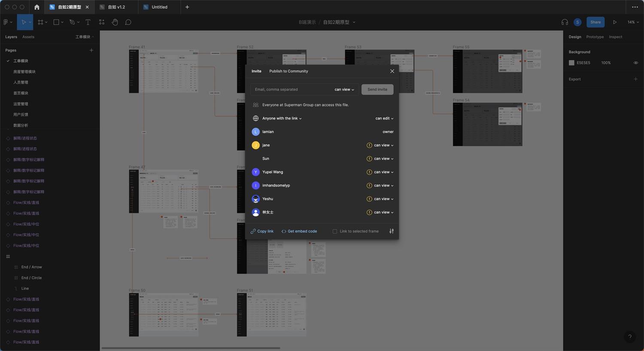Click the background opacity 100% value

(x=606, y=63)
